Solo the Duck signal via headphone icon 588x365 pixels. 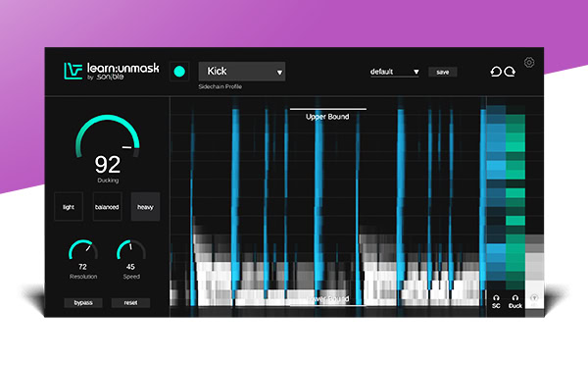tap(515, 297)
